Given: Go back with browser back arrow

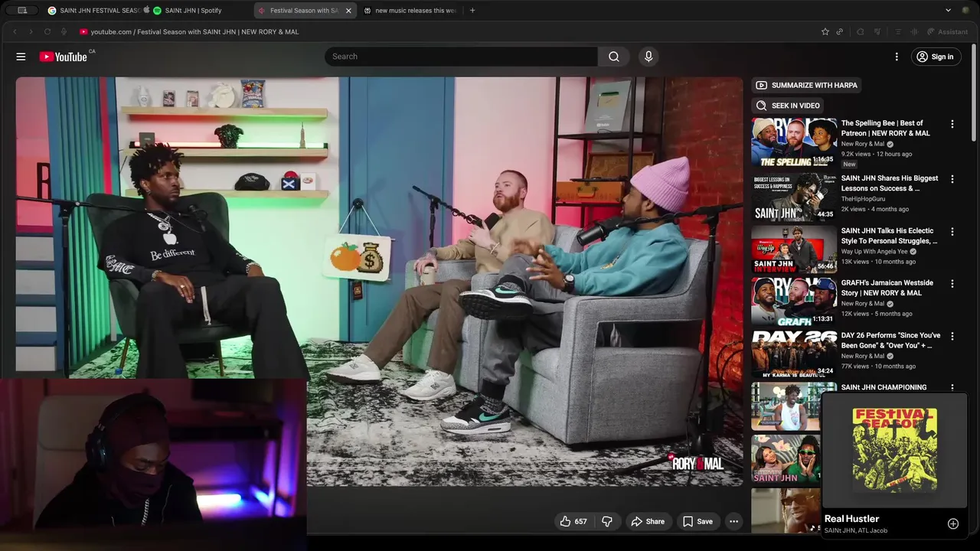Looking at the screenshot, I should 14,31.
